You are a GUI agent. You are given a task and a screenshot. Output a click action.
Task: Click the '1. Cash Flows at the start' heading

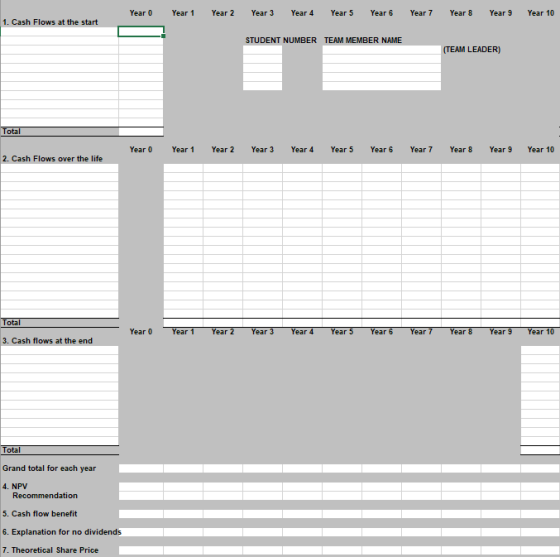coord(50,22)
